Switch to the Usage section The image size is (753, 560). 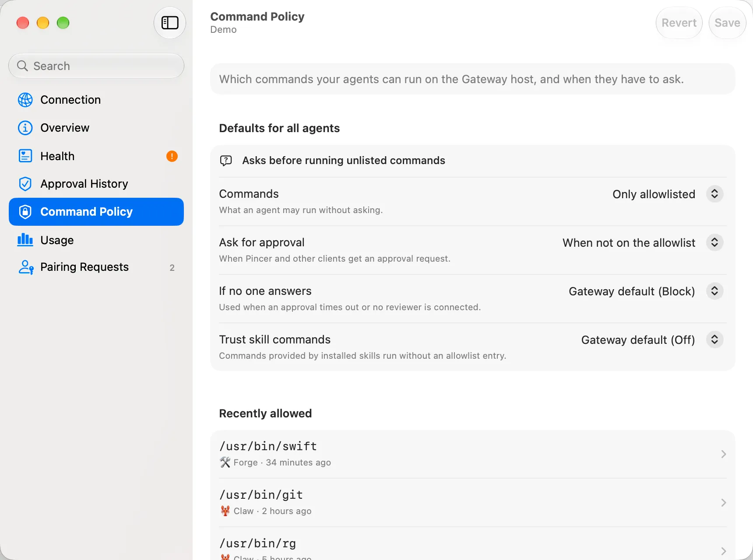tap(96, 240)
